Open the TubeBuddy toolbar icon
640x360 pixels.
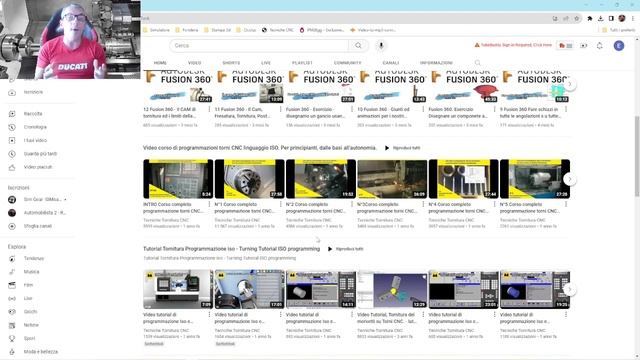click(x=565, y=46)
